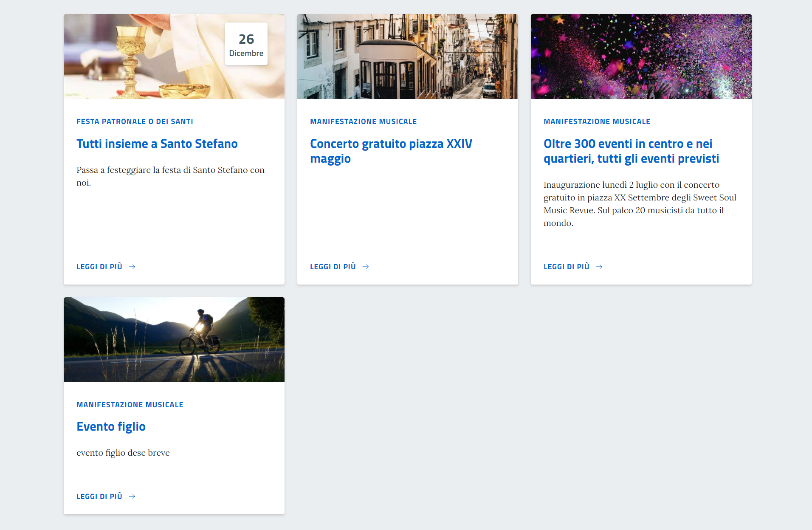This screenshot has height=530, width=812.
Task: Select 'Festa patronale o dei santi' category
Action: [x=135, y=121]
